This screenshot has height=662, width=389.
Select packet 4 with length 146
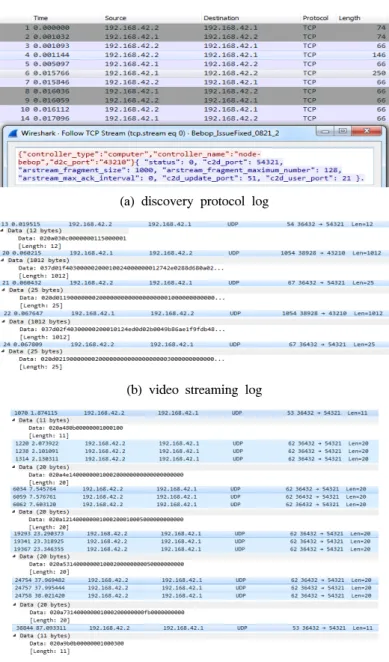tap(194, 55)
